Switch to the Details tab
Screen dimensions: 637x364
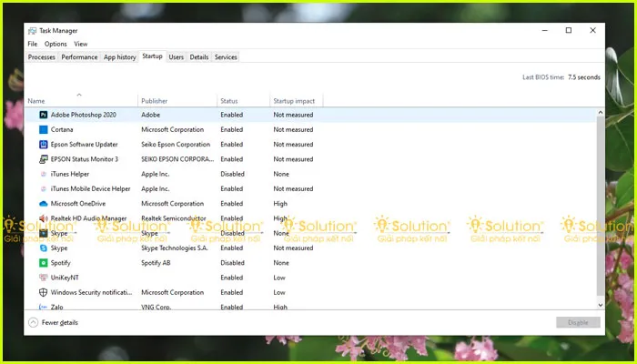[199, 57]
